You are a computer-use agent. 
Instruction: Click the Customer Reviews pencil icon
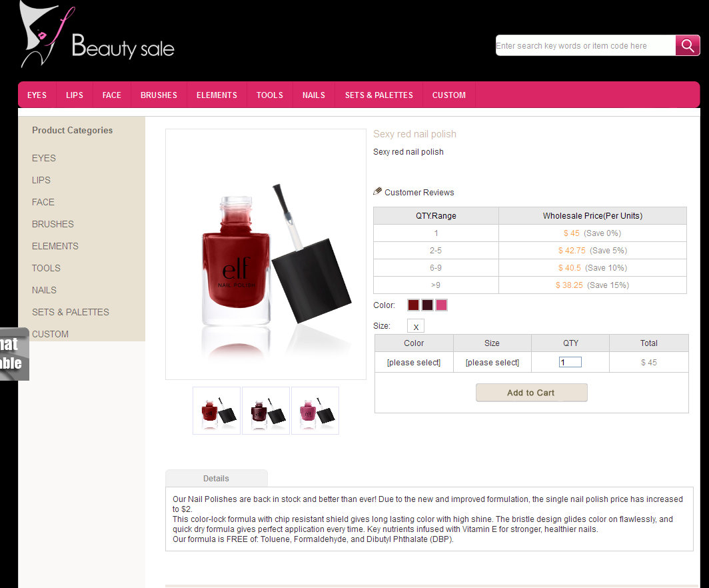(378, 191)
